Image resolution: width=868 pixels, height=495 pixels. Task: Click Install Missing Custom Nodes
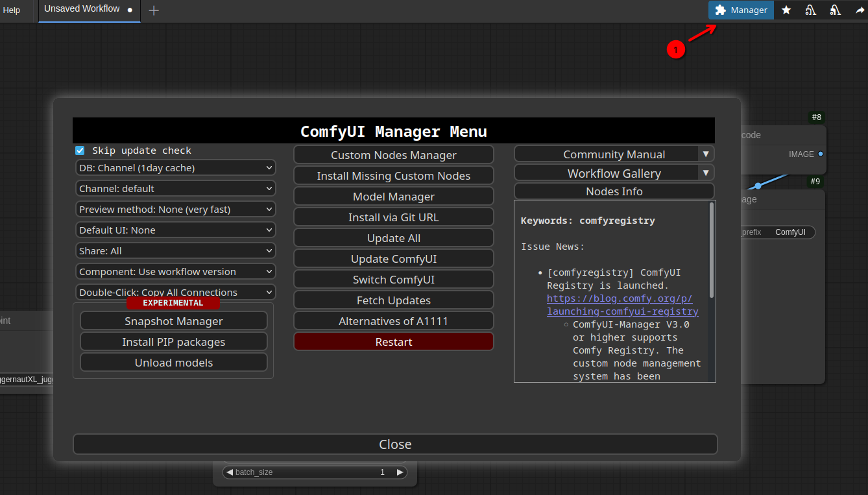click(394, 176)
